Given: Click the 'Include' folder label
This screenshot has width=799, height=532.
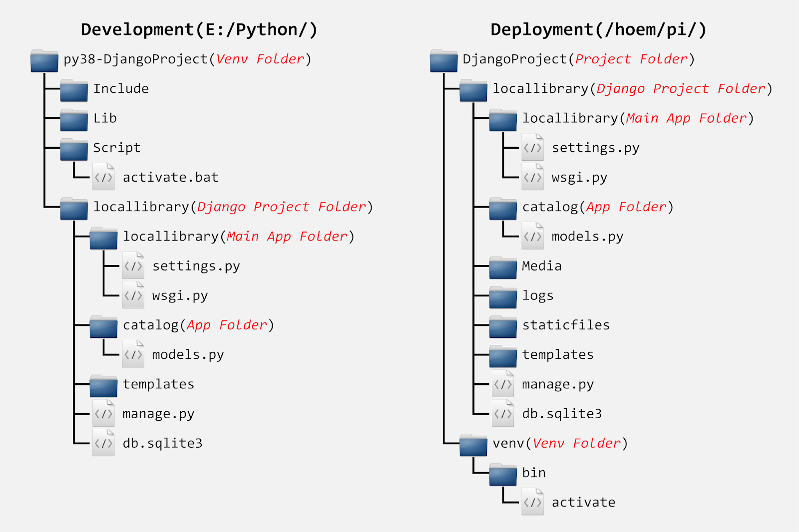Looking at the screenshot, I should [121, 89].
